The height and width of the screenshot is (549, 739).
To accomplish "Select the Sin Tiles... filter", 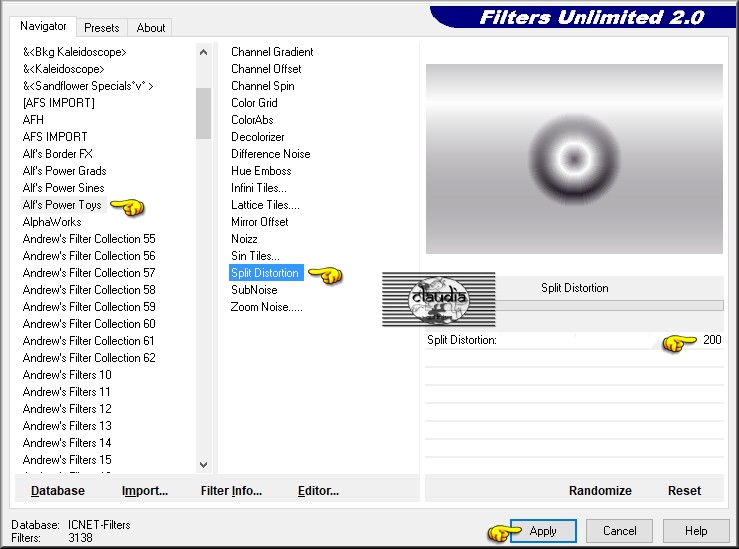I will pos(255,256).
